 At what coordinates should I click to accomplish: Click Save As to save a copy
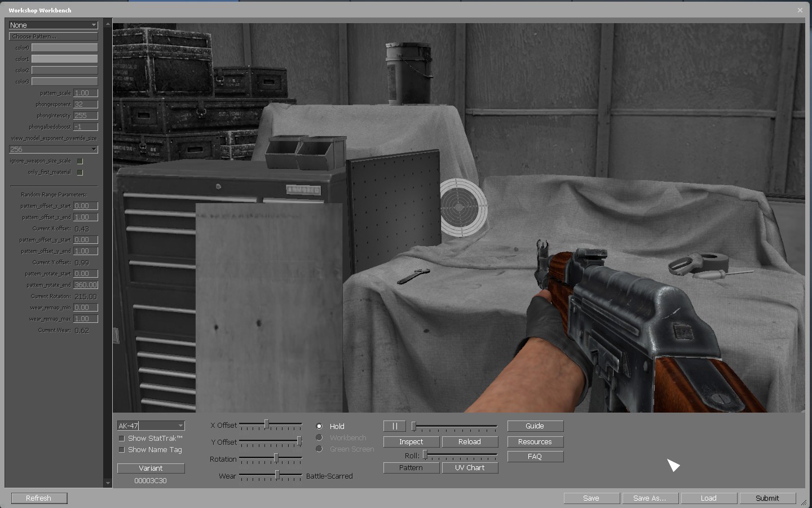coord(650,498)
